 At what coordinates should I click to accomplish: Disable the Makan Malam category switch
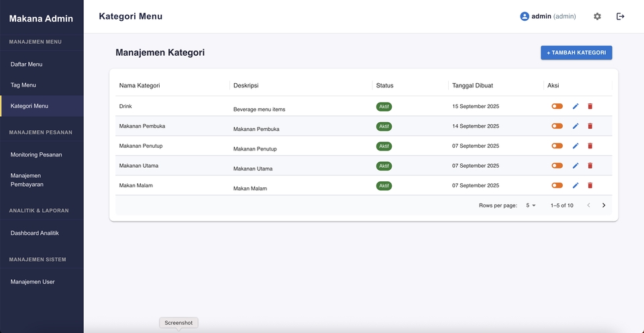(557, 185)
